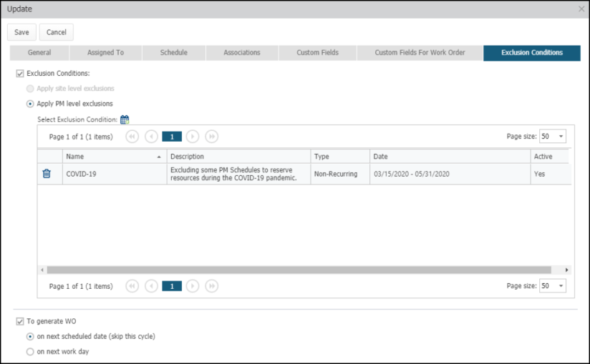
Task: Click the horizontal scrollbar thumb in grid
Action: 299,270
